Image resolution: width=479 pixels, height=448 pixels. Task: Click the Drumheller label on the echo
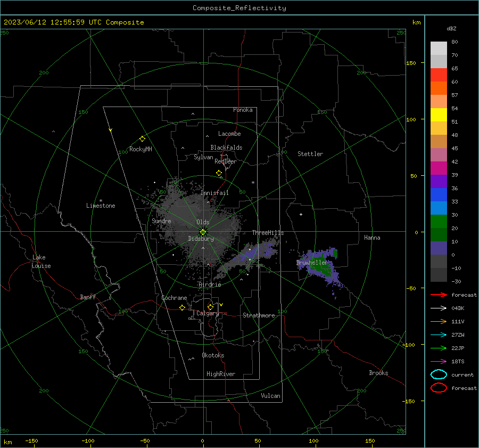[312, 263]
